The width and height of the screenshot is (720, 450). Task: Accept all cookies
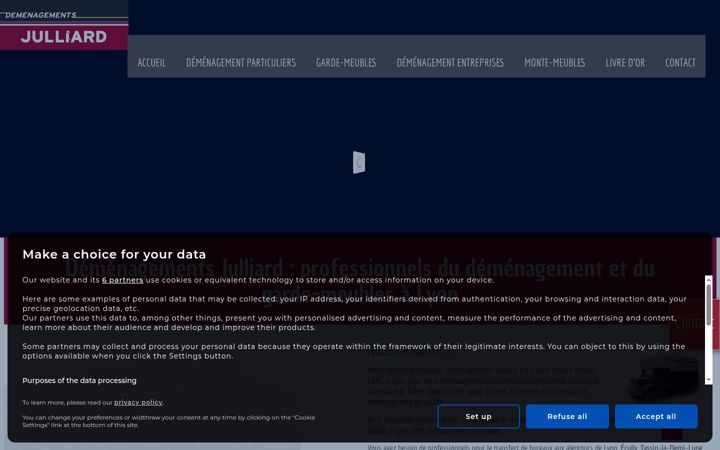(x=656, y=416)
